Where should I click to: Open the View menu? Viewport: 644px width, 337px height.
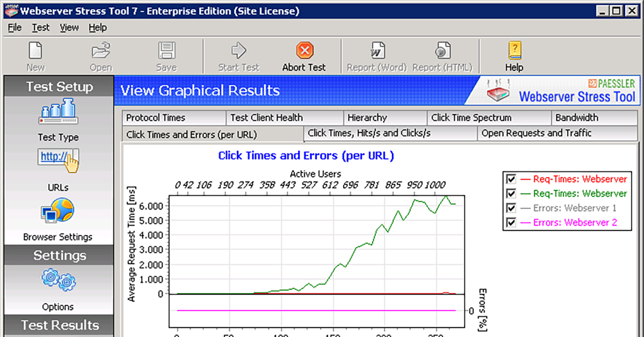(x=69, y=28)
